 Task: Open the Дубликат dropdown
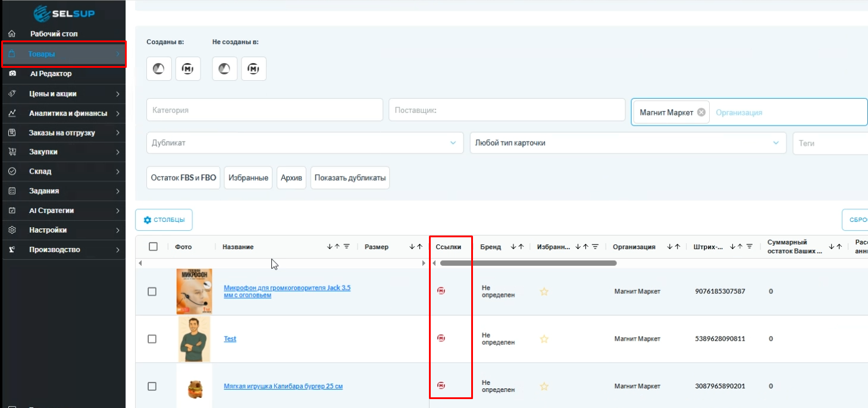[x=304, y=143]
